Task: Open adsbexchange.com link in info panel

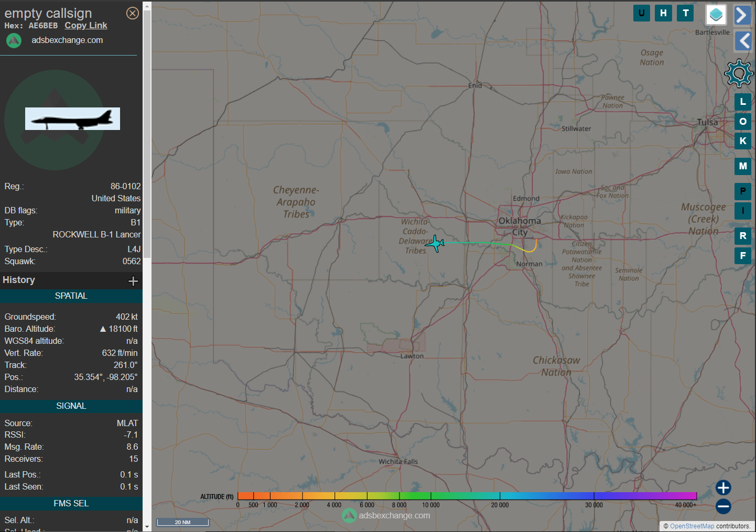Action: coord(67,40)
